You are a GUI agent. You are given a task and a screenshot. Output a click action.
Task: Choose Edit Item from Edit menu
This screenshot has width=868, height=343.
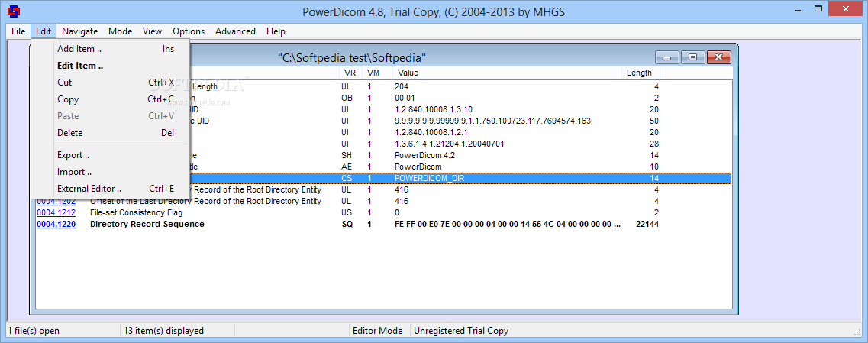point(111,66)
